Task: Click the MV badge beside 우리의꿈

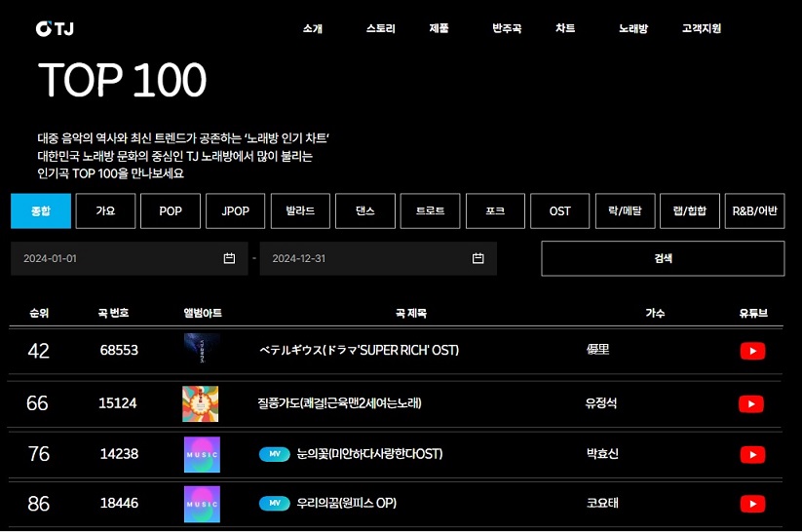Action: click(274, 504)
